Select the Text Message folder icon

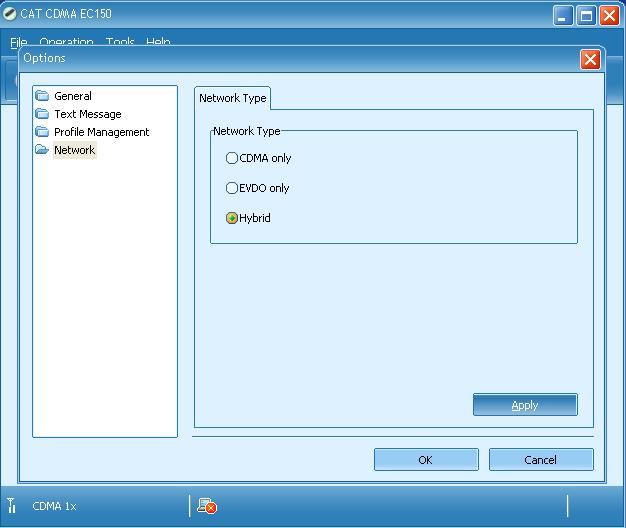[42, 114]
